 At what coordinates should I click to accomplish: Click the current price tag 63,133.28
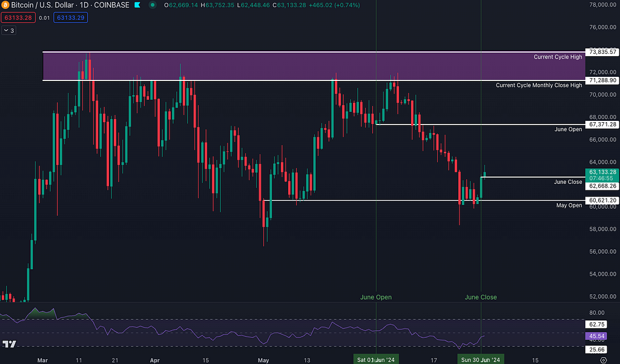pyautogui.click(x=602, y=175)
